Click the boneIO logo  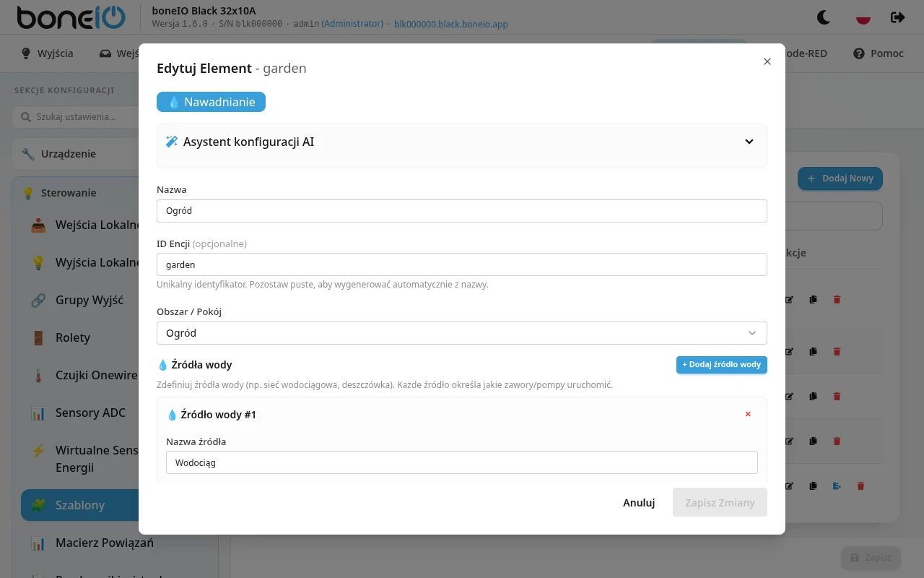click(71, 17)
